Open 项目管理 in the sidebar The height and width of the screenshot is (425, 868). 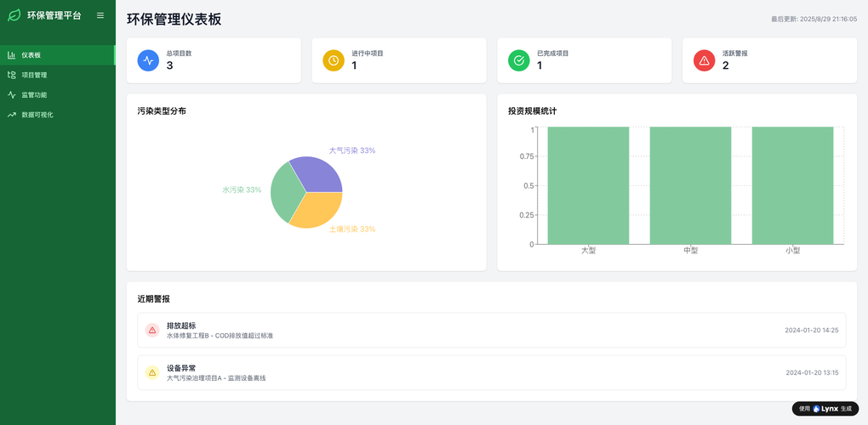tap(34, 75)
